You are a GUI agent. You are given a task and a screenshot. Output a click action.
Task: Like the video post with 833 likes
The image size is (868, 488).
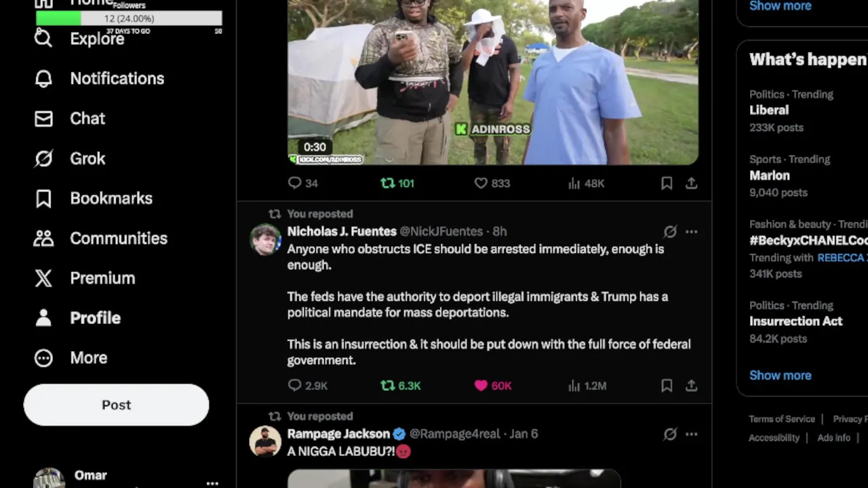click(x=492, y=183)
